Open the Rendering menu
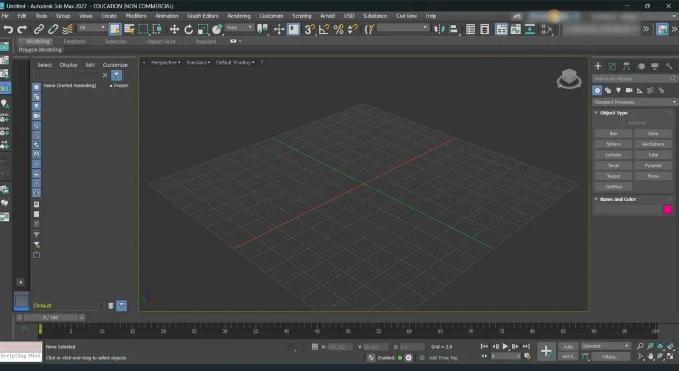The image size is (679, 371). 239,16
